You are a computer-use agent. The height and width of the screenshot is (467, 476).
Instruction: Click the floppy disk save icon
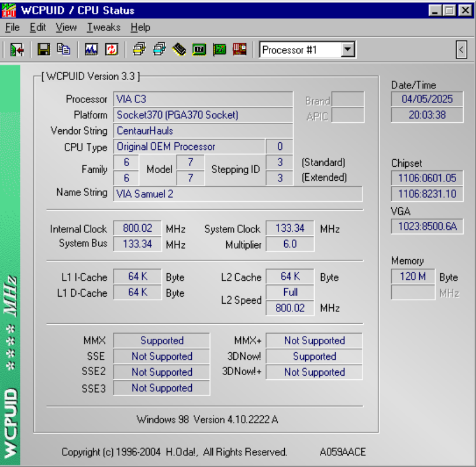pyautogui.click(x=44, y=50)
